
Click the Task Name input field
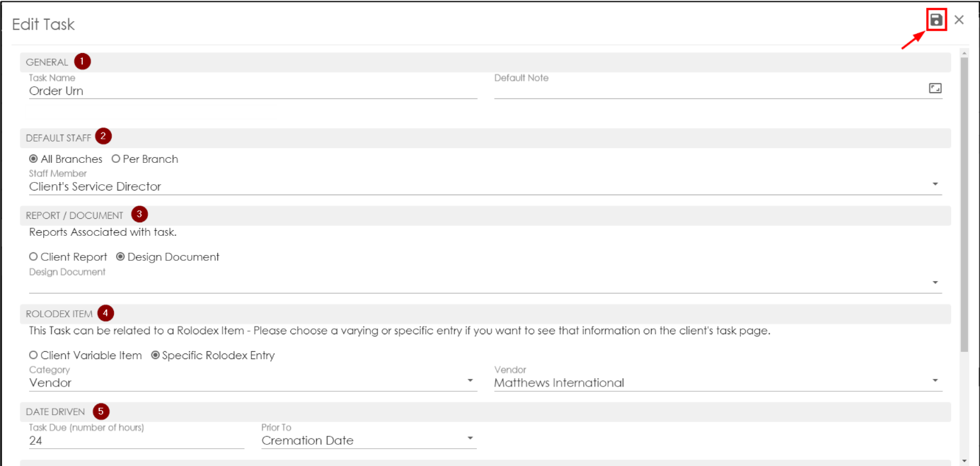coord(252,91)
